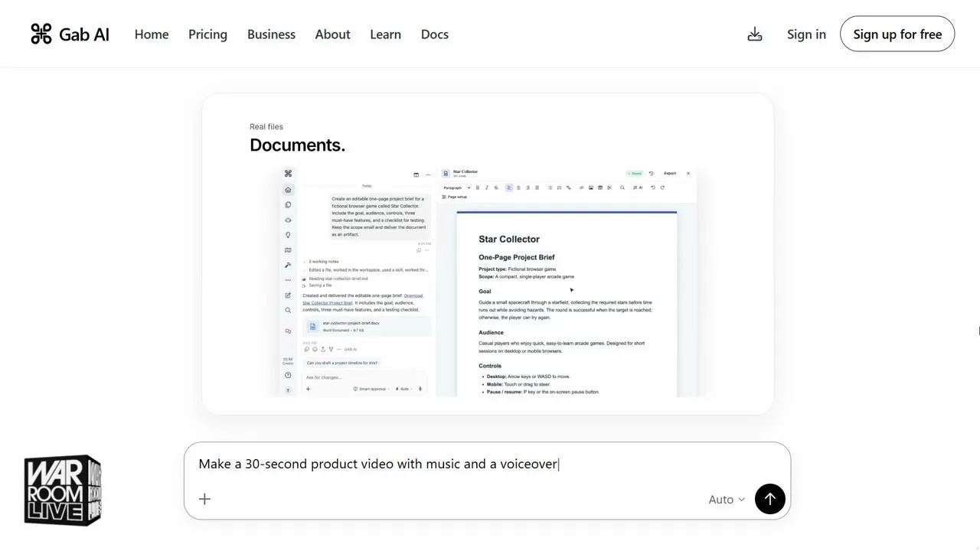This screenshot has height=551, width=980.
Task: Open the Documents preview screenshot
Action: (488, 282)
